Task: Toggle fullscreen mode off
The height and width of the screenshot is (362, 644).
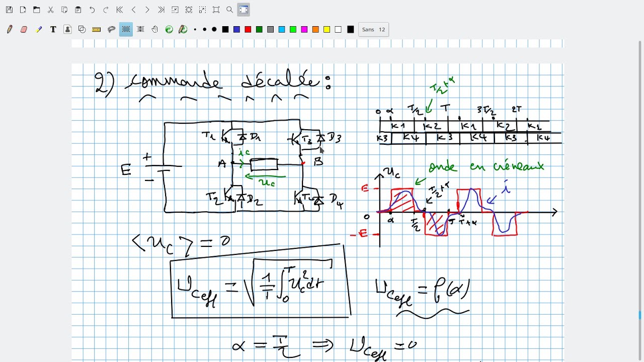Action: coord(244,10)
